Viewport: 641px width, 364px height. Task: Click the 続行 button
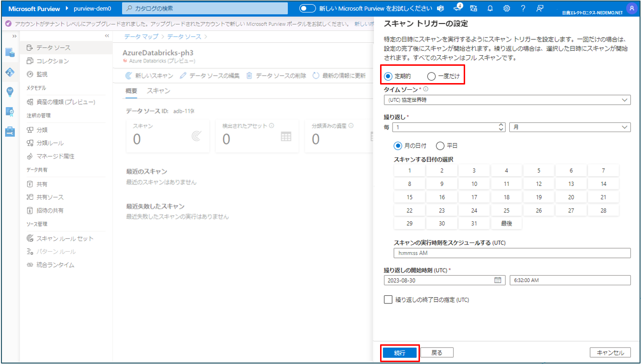[x=400, y=353]
